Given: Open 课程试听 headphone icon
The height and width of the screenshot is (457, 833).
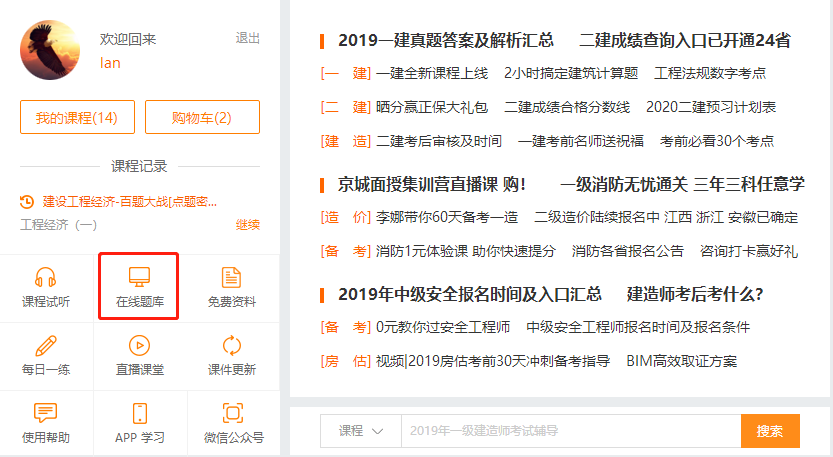Looking at the screenshot, I should pos(46,277).
